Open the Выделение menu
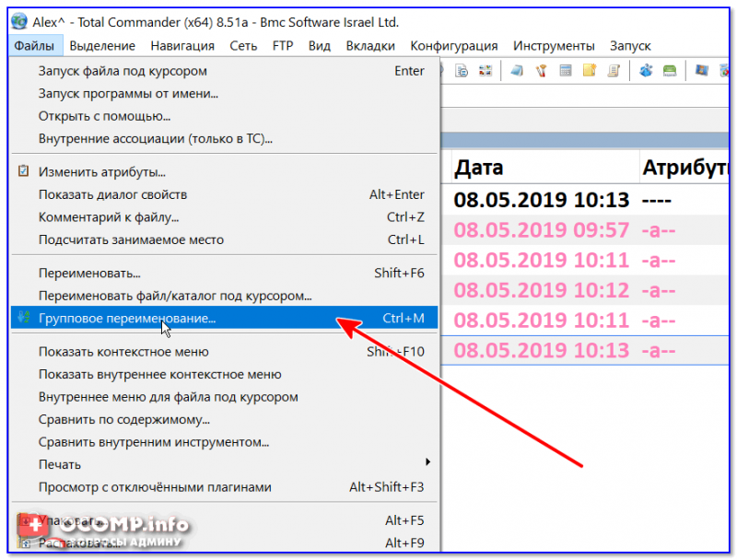 point(102,46)
